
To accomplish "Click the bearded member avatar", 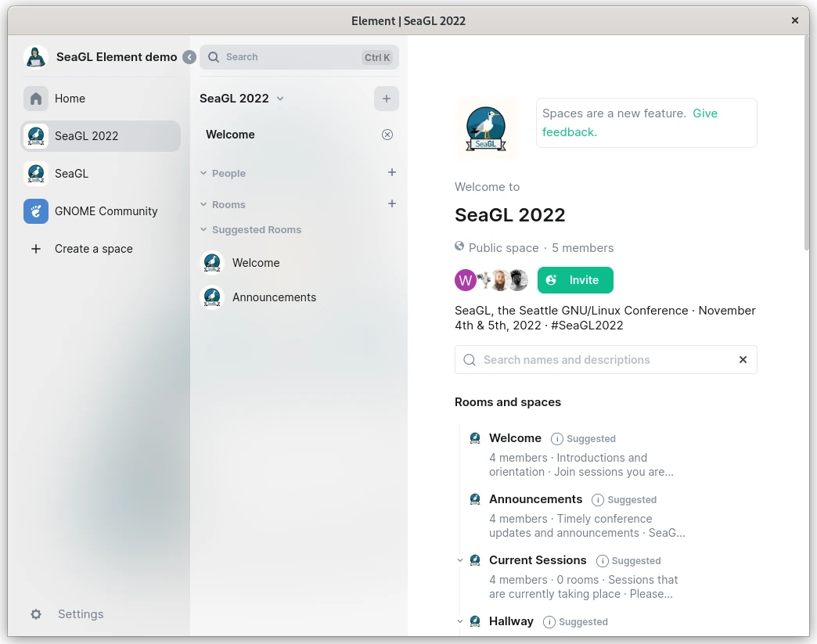I will coord(499,280).
